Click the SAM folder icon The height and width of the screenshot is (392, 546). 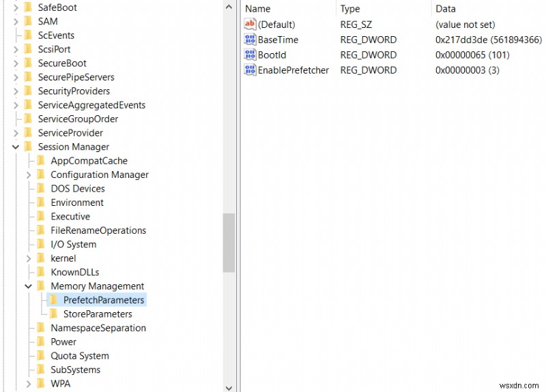click(28, 21)
